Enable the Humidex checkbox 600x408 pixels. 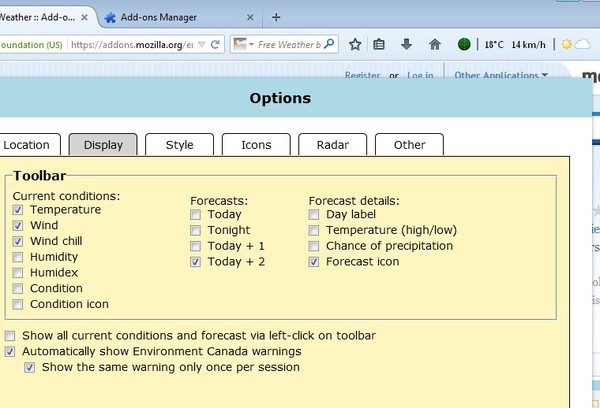pos(18,273)
